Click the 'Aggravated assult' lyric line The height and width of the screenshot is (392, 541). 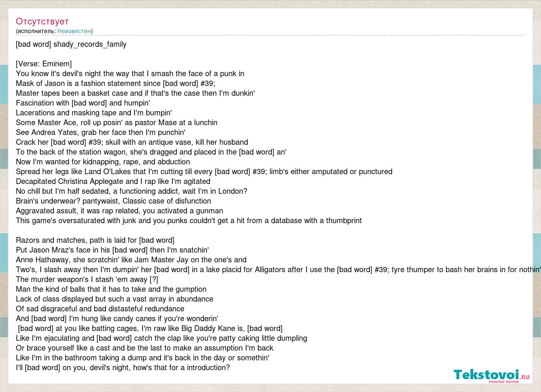(x=120, y=211)
